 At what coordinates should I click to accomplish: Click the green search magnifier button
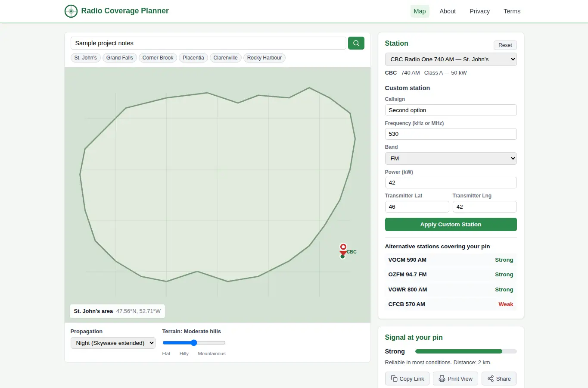point(356,43)
